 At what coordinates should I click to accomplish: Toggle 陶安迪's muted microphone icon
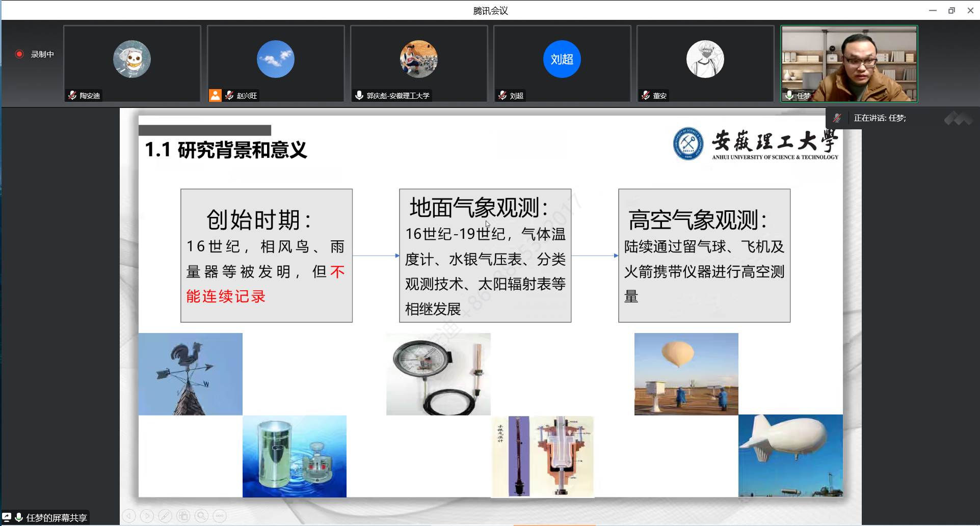72,95
